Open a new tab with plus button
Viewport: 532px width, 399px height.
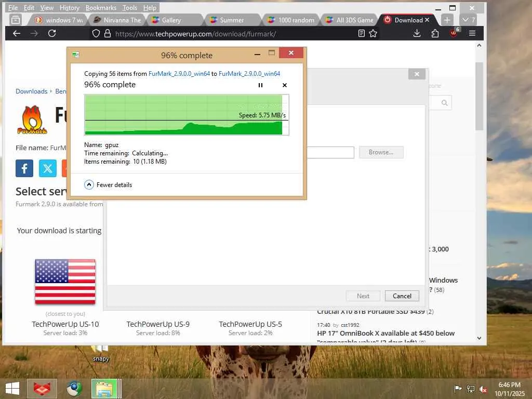tap(447, 20)
